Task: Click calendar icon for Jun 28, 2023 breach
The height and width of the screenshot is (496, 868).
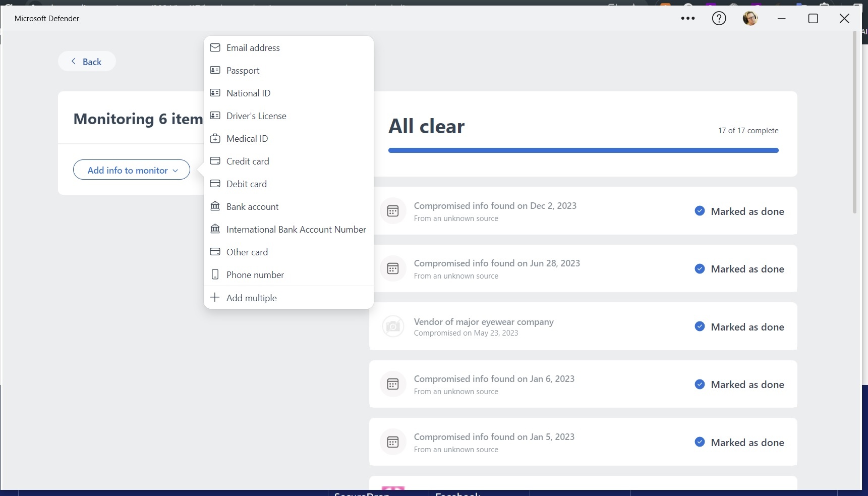Action: click(393, 268)
